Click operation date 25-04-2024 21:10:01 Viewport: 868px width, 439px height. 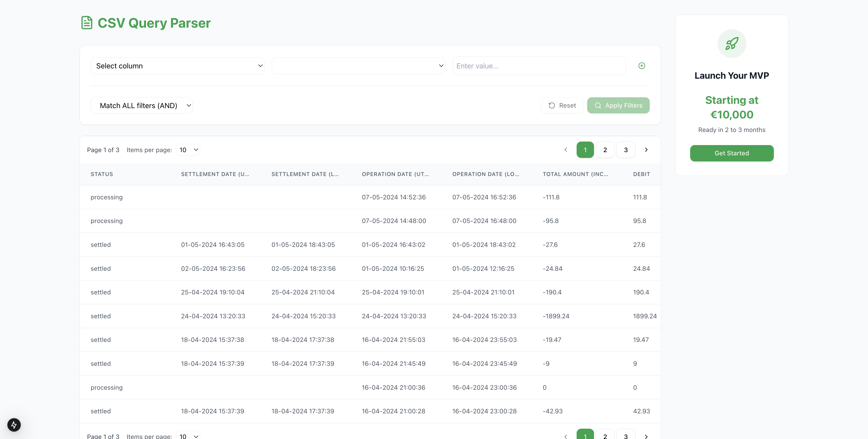point(483,292)
